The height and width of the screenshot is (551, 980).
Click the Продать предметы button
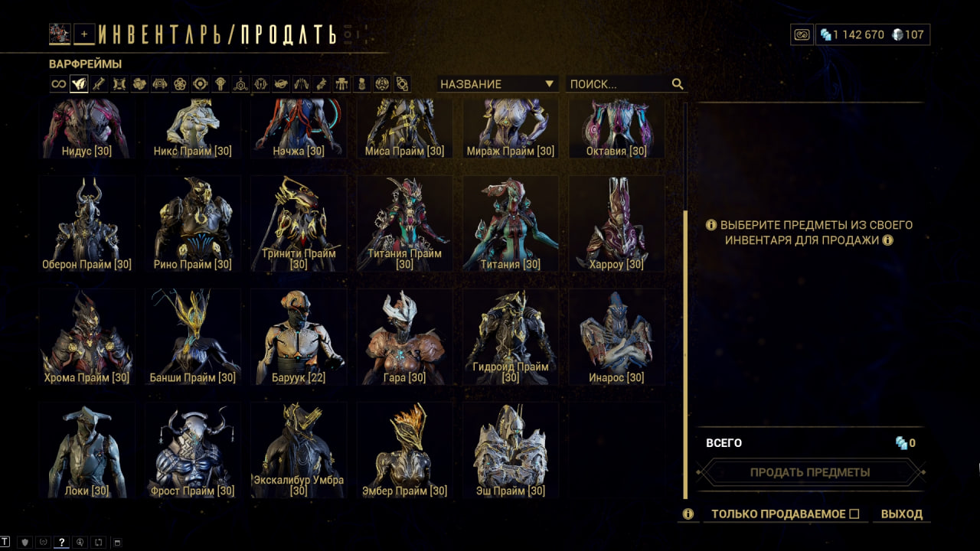click(x=810, y=472)
